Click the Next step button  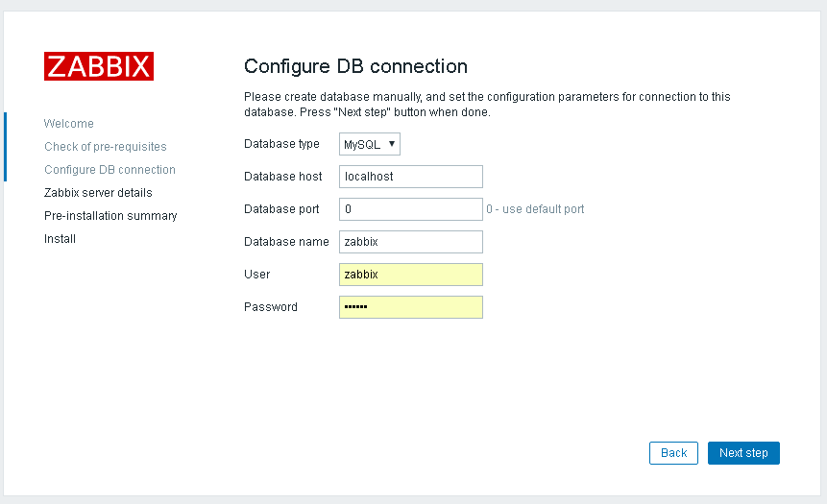743,453
